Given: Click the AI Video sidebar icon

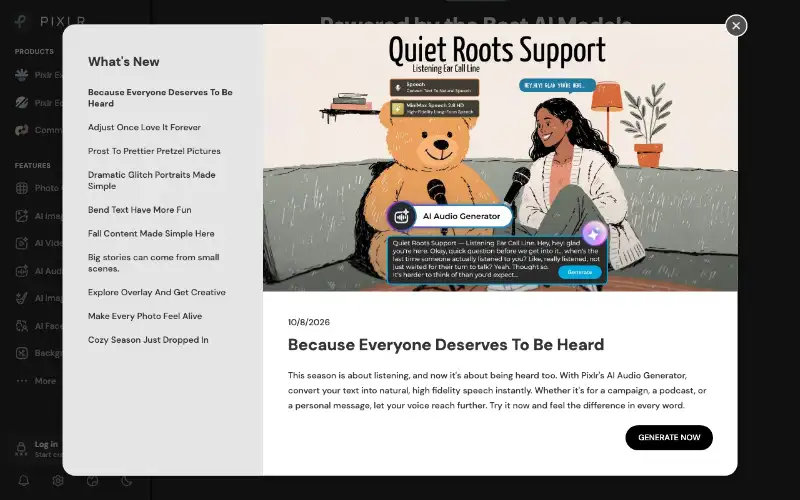Looking at the screenshot, I should pyautogui.click(x=21, y=243).
